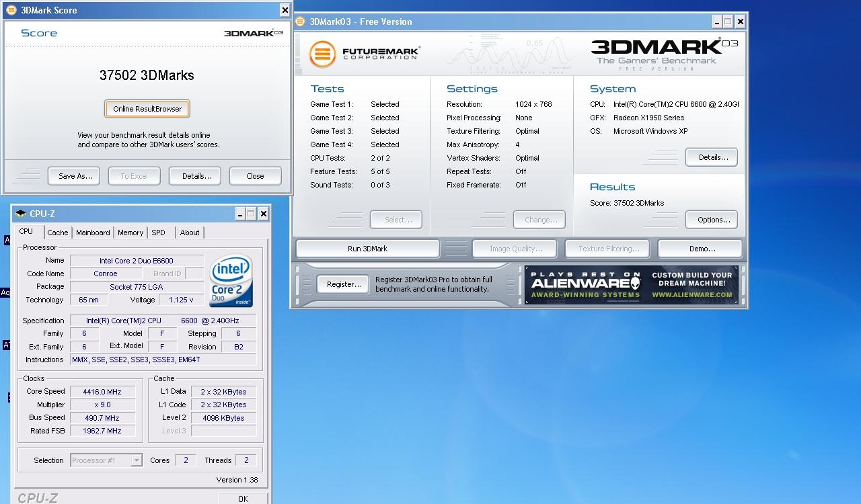Click the Register button
Image resolution: width=861 pixels, height=504 pixels.
coord(343,284)
